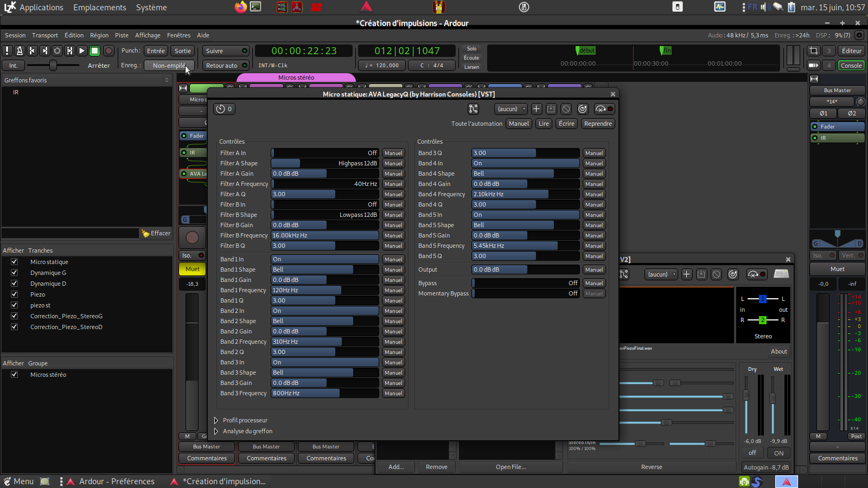Add a new preset in the AVA LegacyQ window
The width and height of the screenshot is (868, 488).
coord(536,109)
